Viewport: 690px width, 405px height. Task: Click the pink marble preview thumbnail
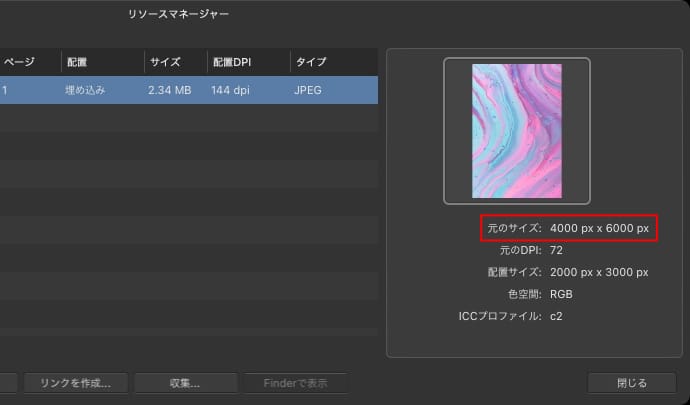[x=517, y=131]
